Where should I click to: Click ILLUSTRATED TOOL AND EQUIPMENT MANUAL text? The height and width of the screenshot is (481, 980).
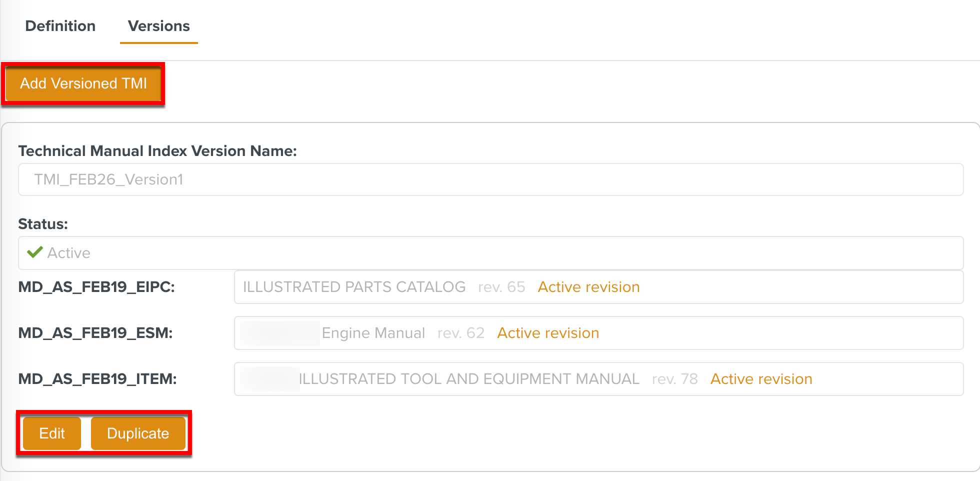(469, 379)
